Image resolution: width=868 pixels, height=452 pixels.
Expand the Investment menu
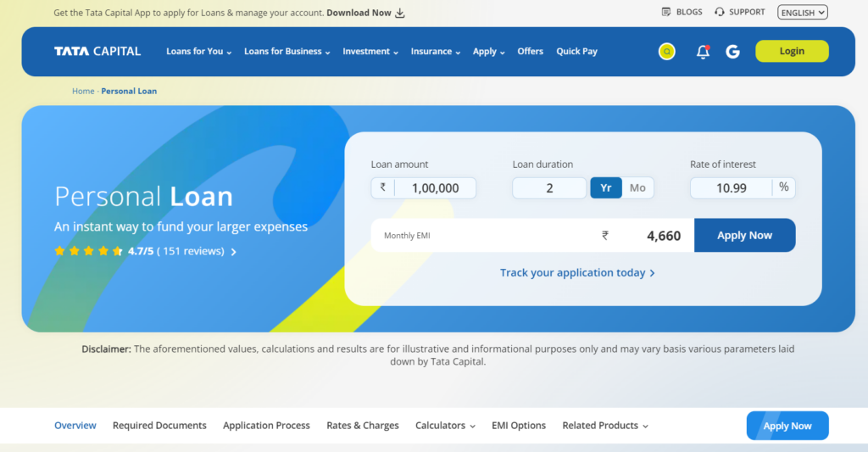point(370,52)
